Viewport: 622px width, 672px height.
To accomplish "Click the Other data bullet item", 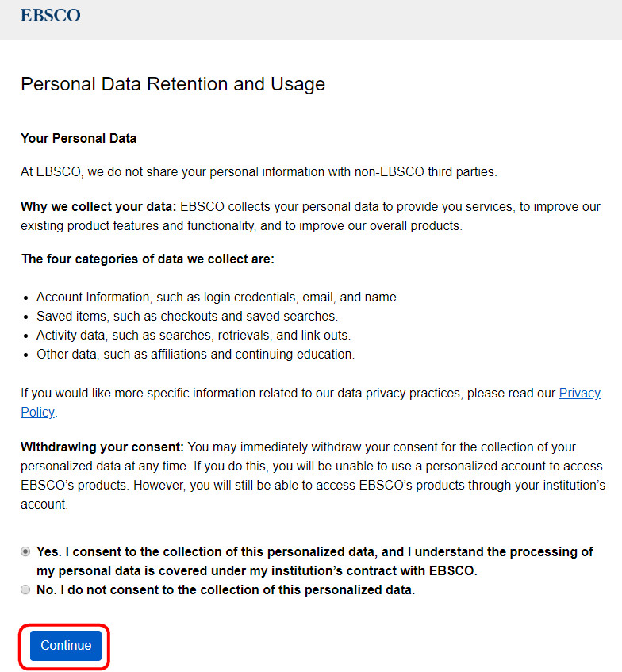I will pos(195,354).
